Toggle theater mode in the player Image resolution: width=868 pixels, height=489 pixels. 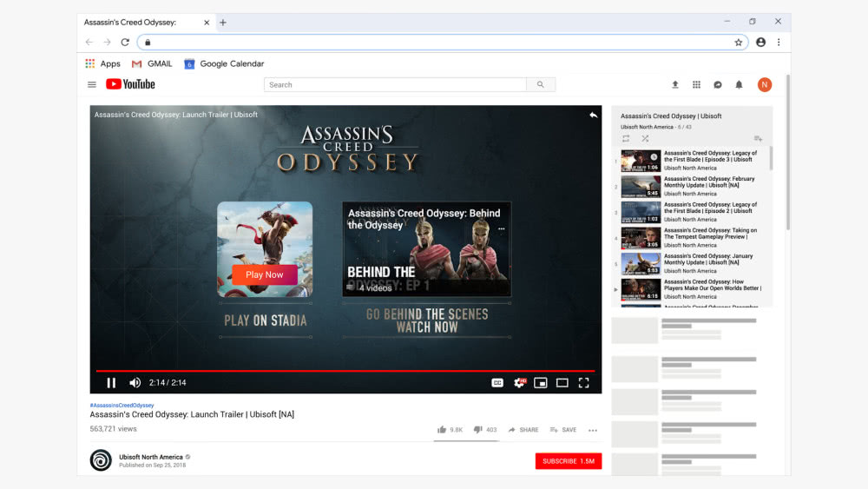click(562, 383)
